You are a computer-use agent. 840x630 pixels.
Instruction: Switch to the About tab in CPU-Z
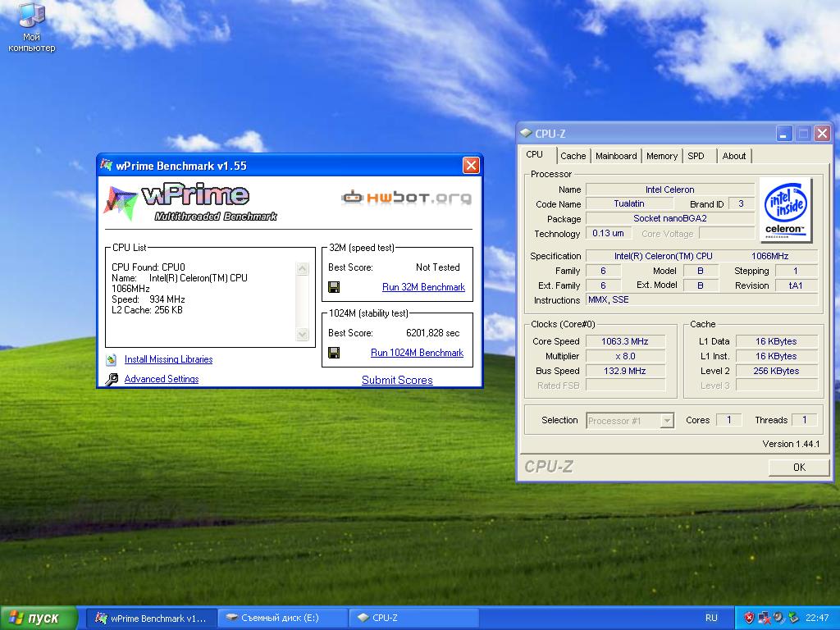(733, 156)
